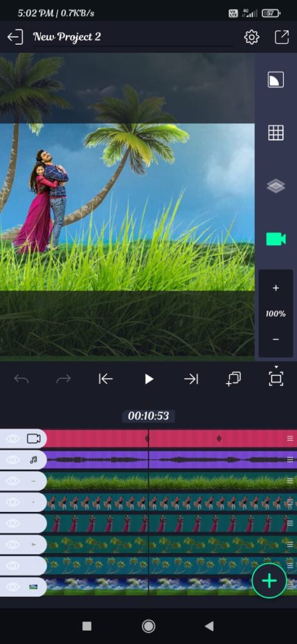Zoom in the preview with plus
297x644 pixels.
tap(276, 288)
